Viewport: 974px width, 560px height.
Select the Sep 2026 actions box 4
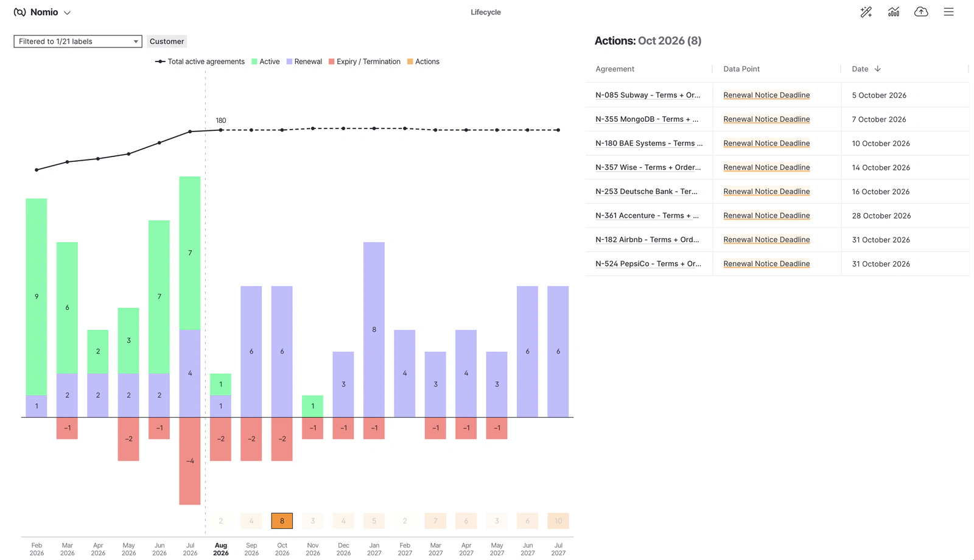click(251, 521)
